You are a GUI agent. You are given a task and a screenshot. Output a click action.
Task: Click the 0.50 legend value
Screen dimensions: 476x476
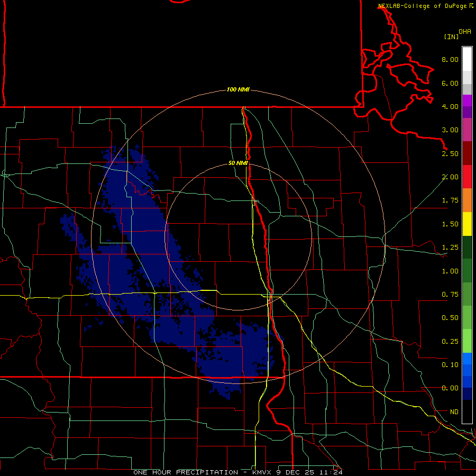tap(450, 318)
